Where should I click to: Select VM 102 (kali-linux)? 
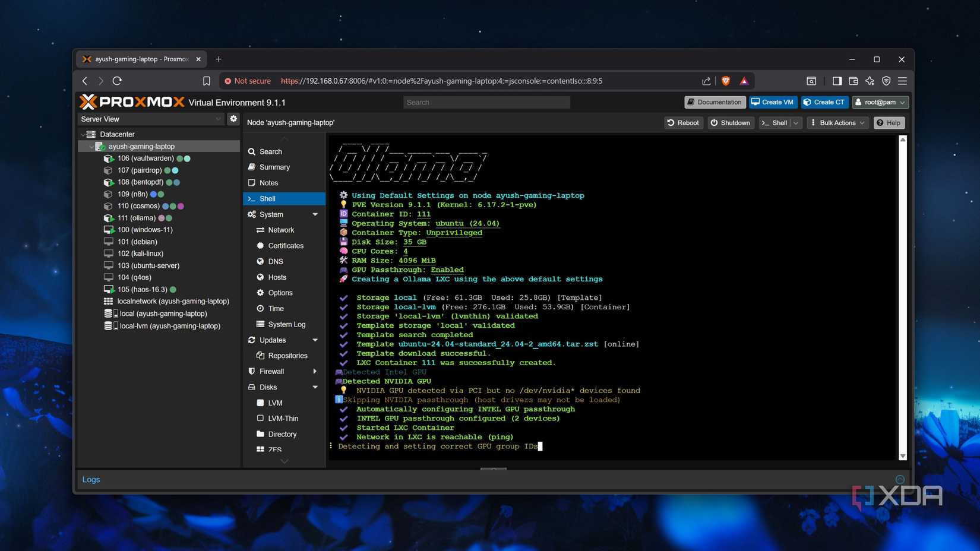pos(140,254)
